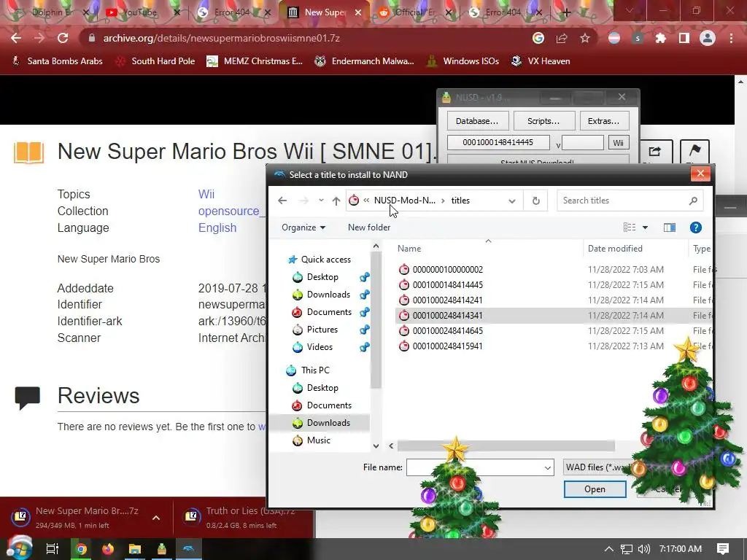Click the horizontal scrollbar in file list
The height and width of the screenshot is (560, 747).
tap(506, 446)
